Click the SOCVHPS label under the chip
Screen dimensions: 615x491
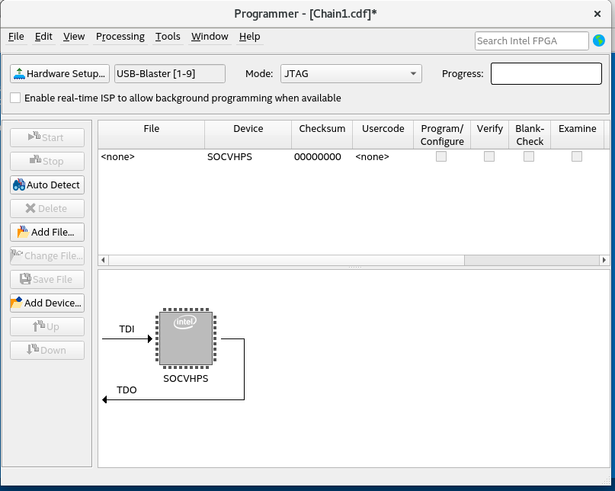pyautogui.click(x=186, y=379)
